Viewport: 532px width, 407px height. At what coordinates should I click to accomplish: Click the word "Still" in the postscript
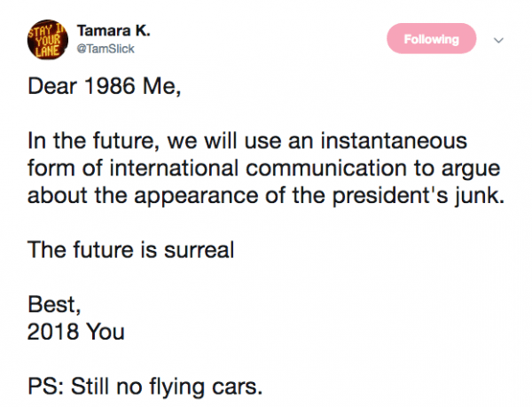tap(90, 387)
